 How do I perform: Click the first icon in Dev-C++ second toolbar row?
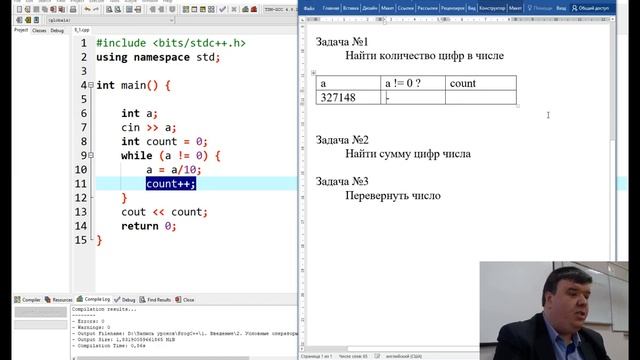(19, 20)
